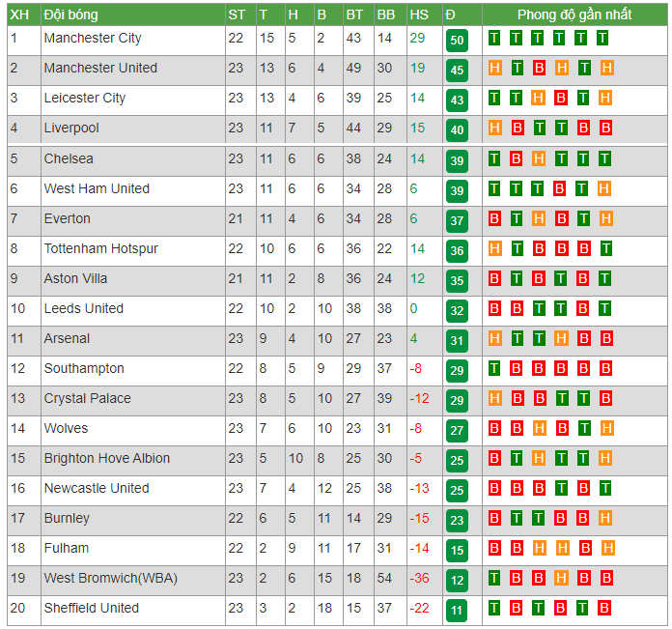
Task: Click Chelsea's orange H form icon
Action: (539, 158)
